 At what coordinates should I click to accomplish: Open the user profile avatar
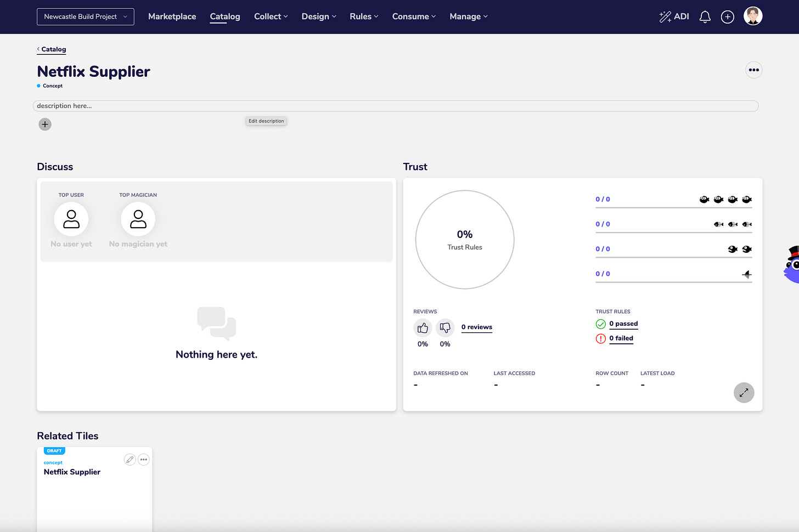(753, 16)
